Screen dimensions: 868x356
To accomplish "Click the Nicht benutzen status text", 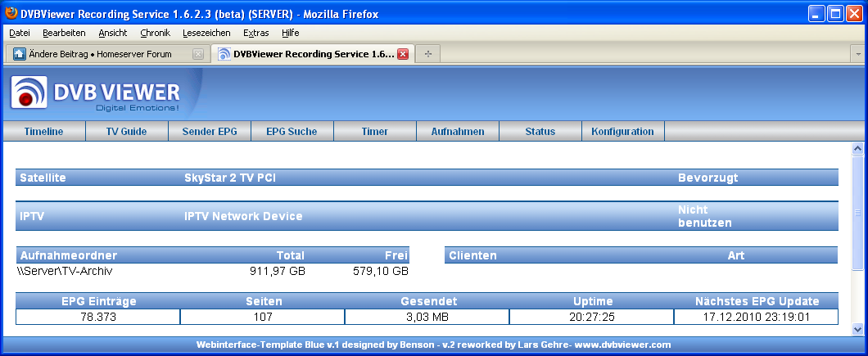I will point(705,216).
